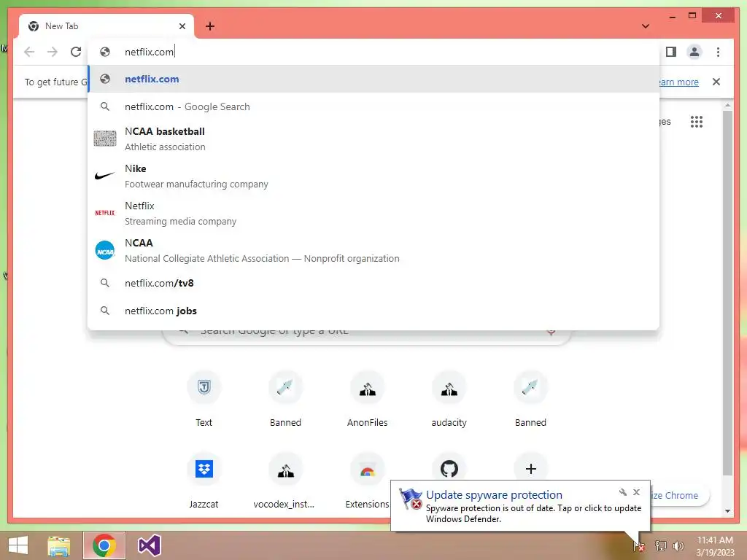Choose the NCAA basketball suggestion
Screen dimensions: 747x560
tap(374, 139)
